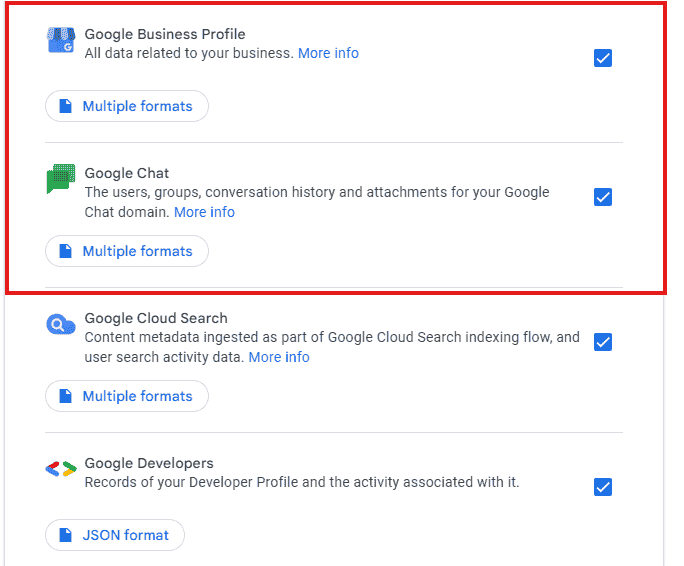Click file icon in Cloud Search formats button
This screenshot has width=684, height=566.
66,396
